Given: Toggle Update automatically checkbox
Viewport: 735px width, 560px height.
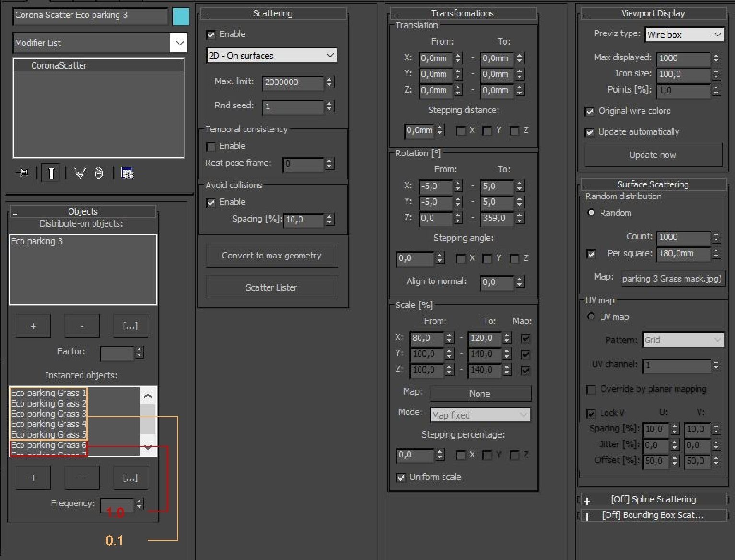Looking at the screenshot, I should tap(590, 132).
